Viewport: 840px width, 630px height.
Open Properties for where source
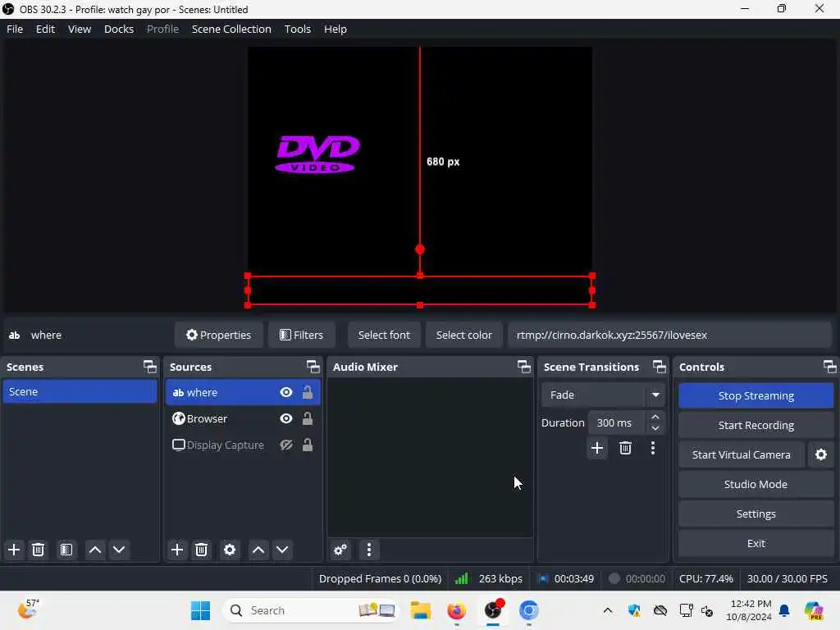[218, 335]
